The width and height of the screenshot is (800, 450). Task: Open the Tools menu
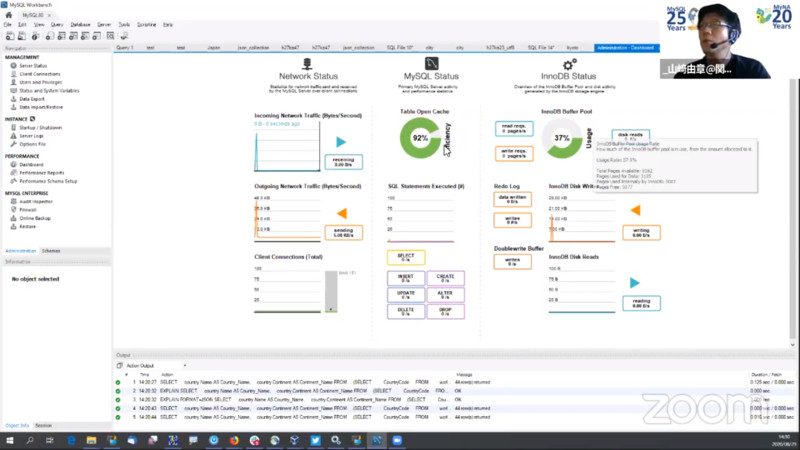pyautogui.click(x=124, y=24)
